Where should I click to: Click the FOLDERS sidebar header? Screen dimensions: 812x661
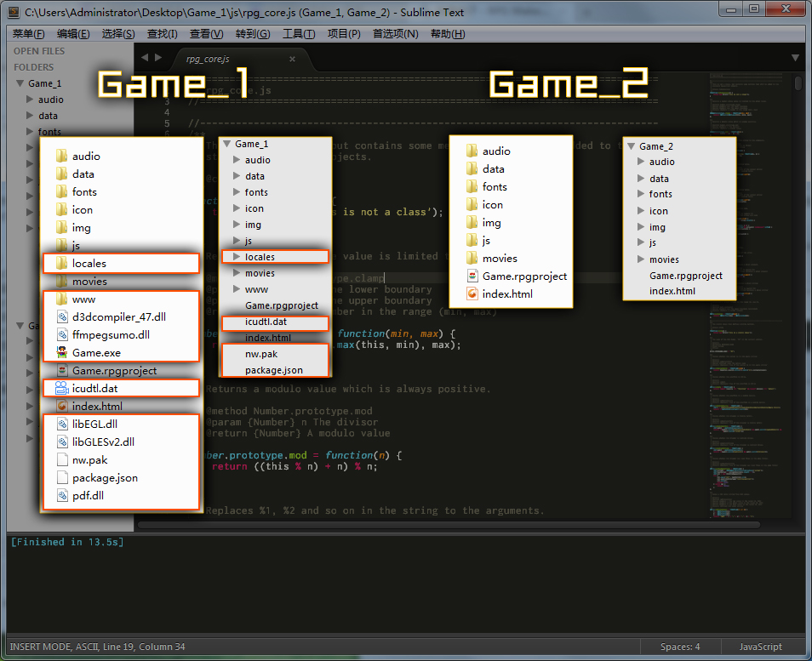coord(34,67)
